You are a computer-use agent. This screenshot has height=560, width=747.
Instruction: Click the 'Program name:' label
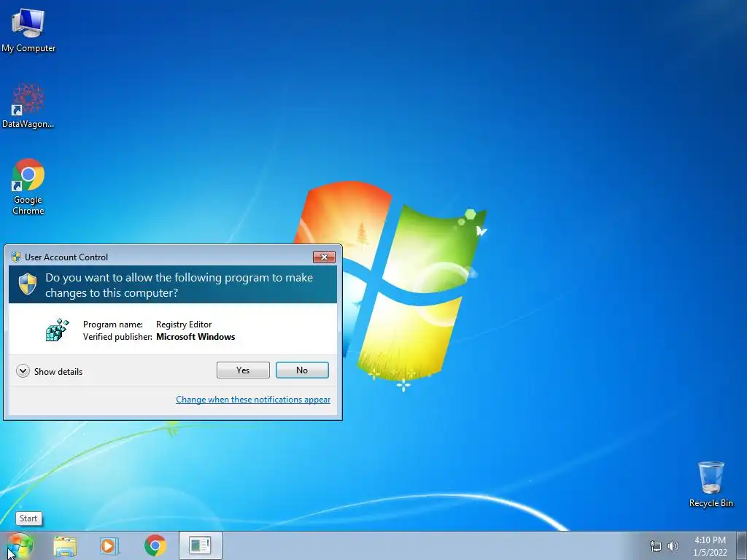click(113, 324)
